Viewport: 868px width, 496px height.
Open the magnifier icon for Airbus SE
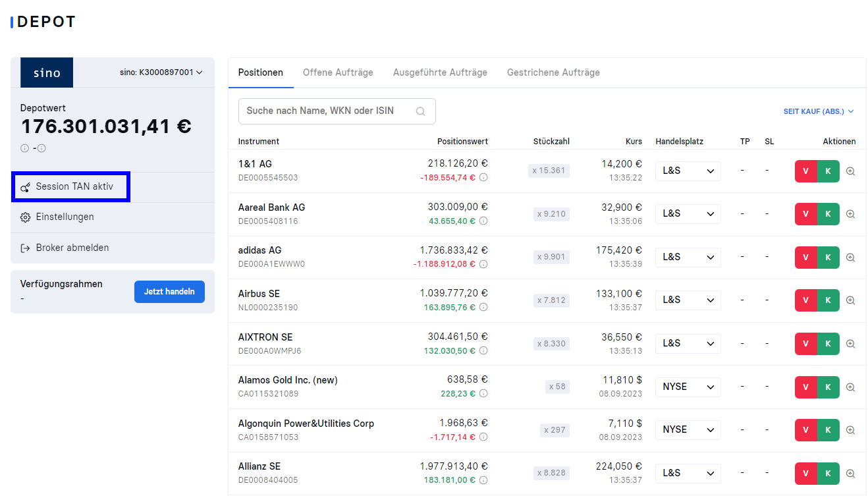[x=850, y=300]
